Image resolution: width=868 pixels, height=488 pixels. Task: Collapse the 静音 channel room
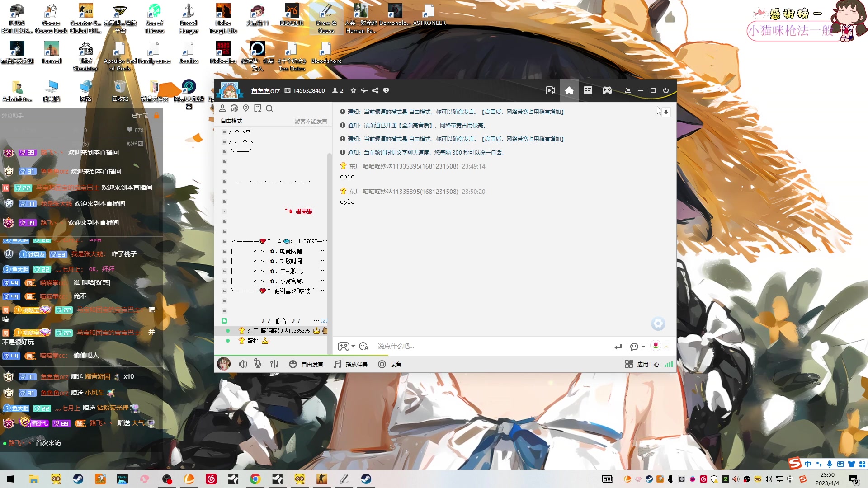(x=224, y=321)
